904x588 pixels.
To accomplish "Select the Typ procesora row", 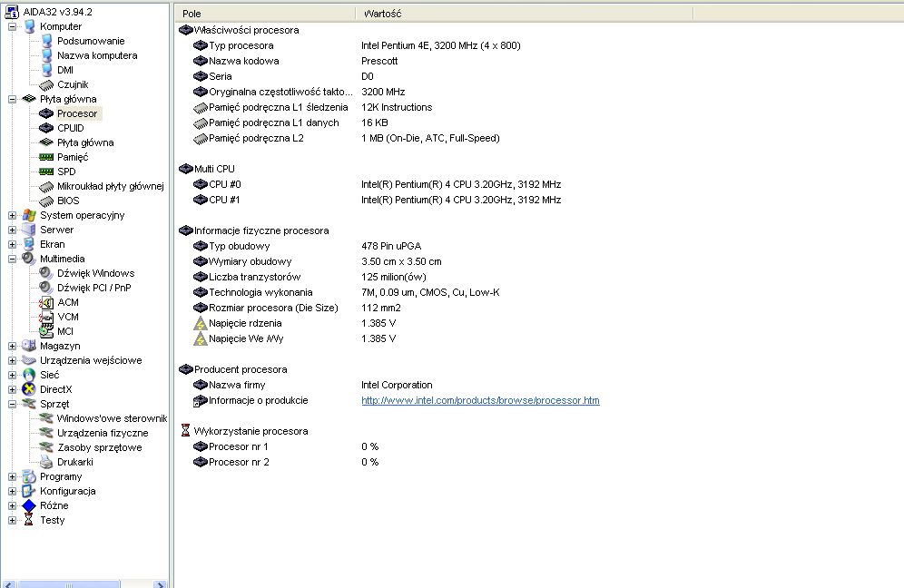I will [241, 45].
